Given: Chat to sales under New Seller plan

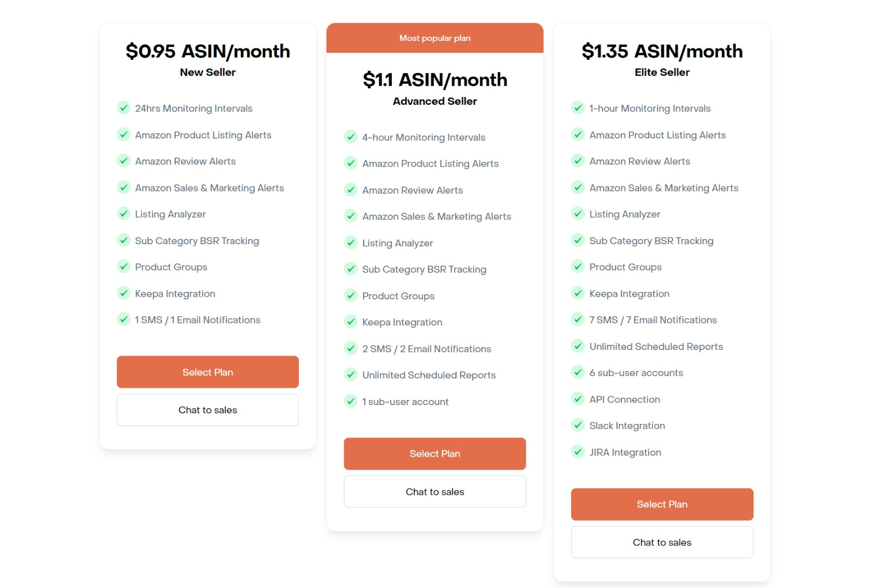Looking at the screenshot, I should (208, 410).
